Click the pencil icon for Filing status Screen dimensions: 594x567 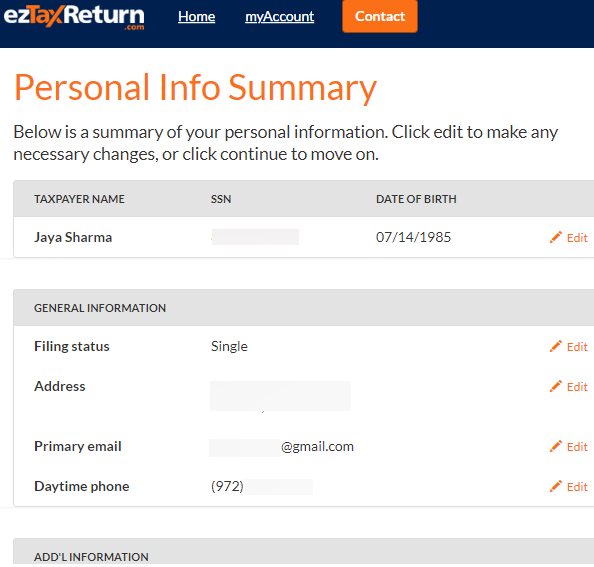[555, 347]
